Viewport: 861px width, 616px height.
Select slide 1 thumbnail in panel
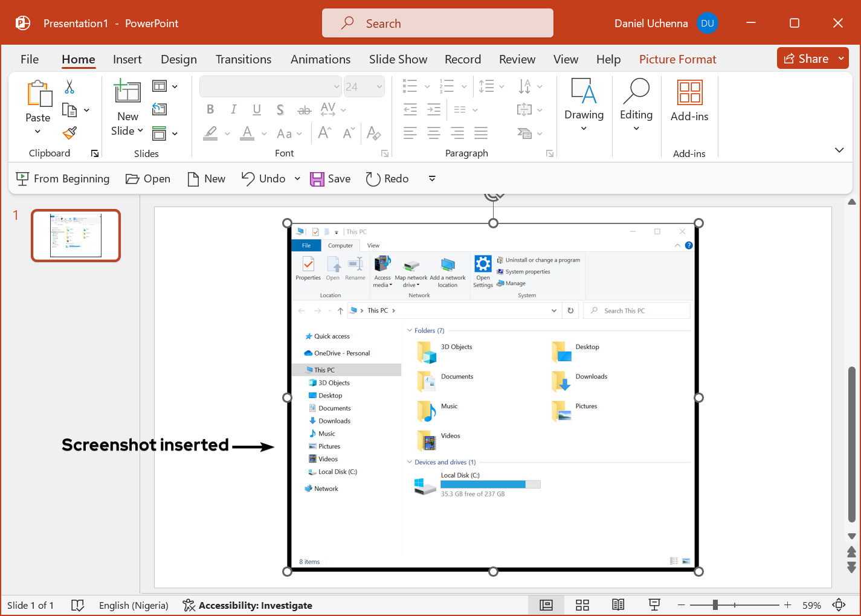(76, 236)
